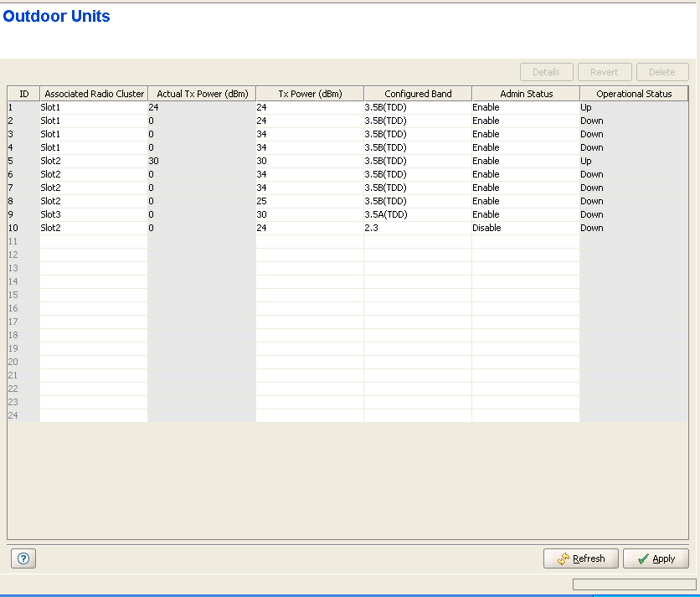The width and height of the screenshot is (700, 597).
Task: Click Admin Status Enable in row 1
Action: (525, 107)
